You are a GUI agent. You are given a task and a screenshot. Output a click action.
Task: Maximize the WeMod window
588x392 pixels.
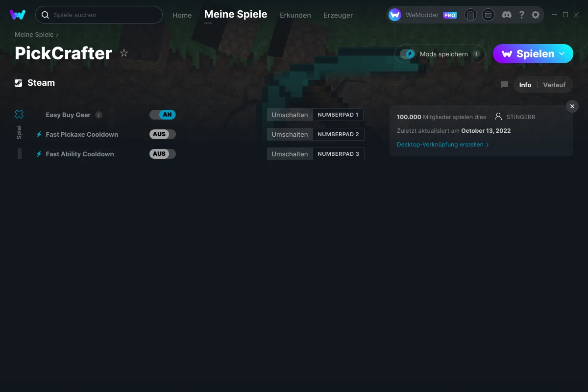(565, 15)
